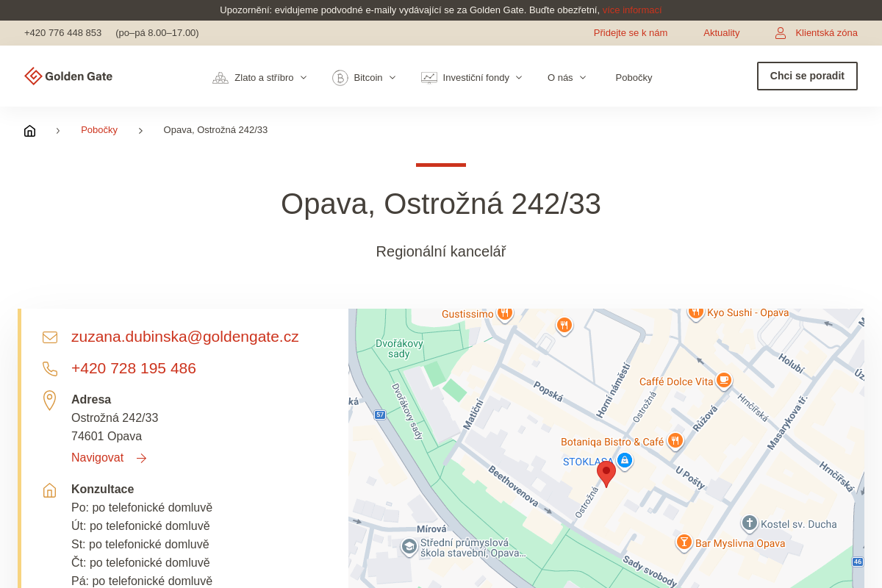Click the Caffé Dolce Vita coffee marker

click(x=724, y=380)
